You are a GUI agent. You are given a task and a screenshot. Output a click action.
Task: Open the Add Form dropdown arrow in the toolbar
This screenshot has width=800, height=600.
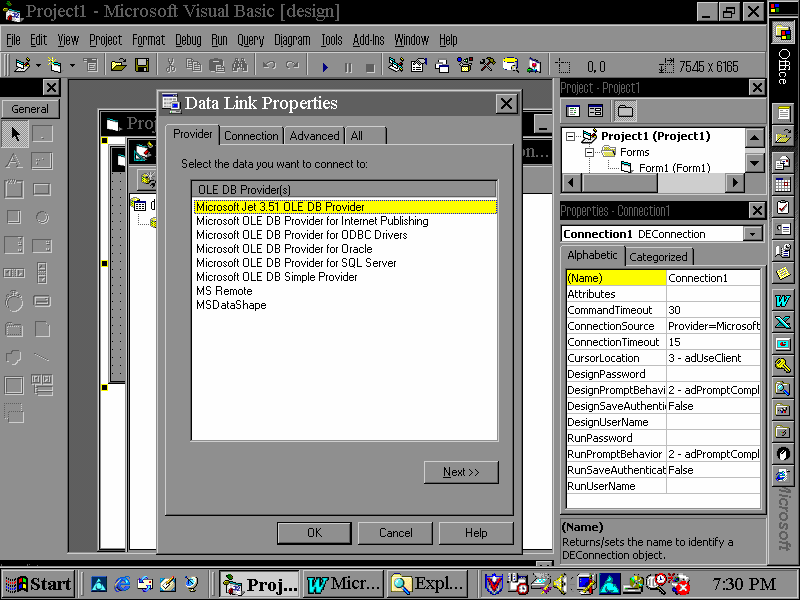coord(72,65)
